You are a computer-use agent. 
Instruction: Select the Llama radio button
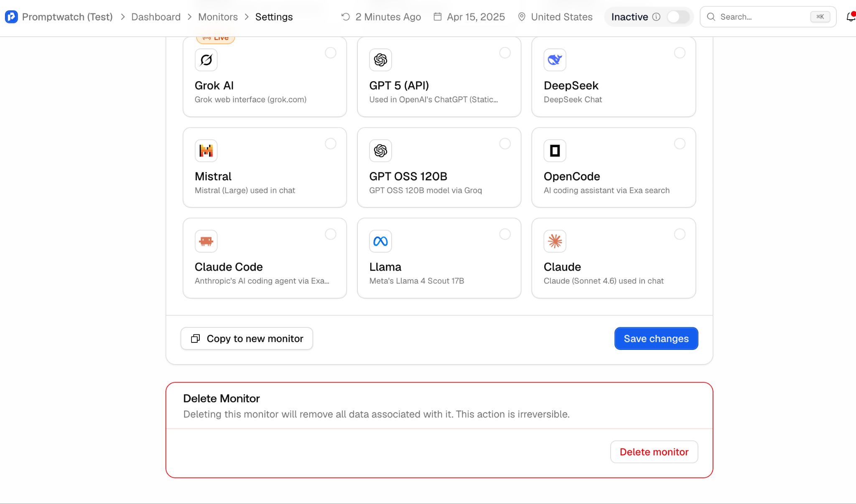tap(505, 234)
